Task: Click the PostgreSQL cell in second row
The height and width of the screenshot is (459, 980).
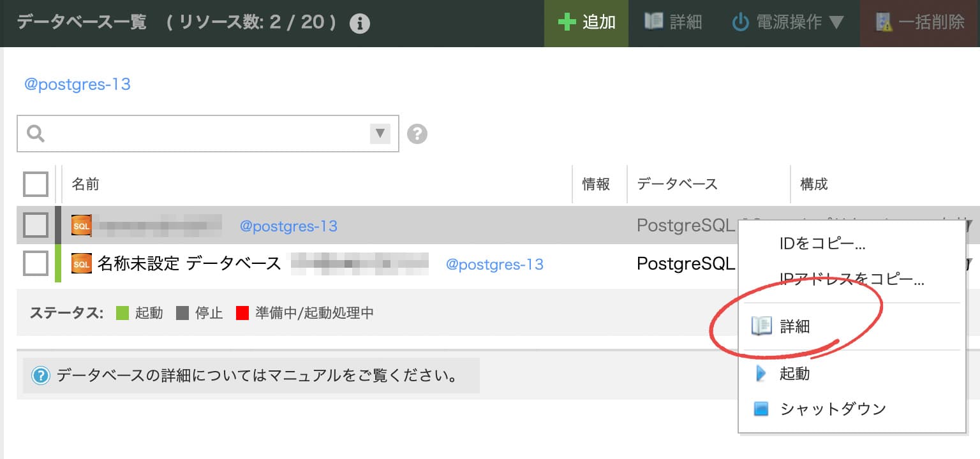Action: click(x=687, y=263)
